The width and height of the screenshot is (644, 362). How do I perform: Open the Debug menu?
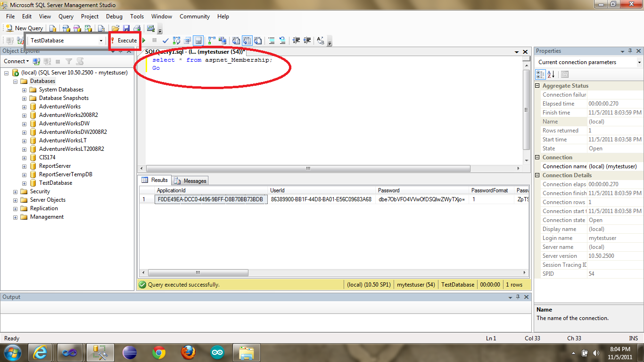tap(114, 16)
